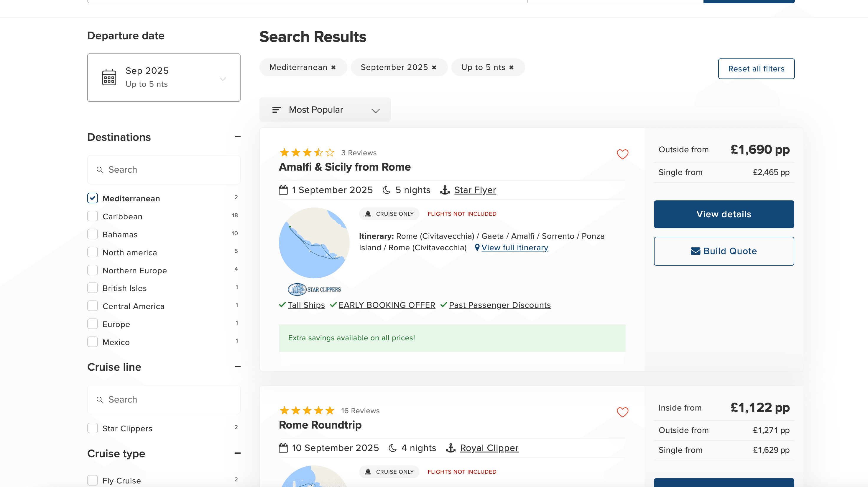Screen dimensions: 868x487
Task: Collapse the Destinations filter section
Action: (237, 137)
